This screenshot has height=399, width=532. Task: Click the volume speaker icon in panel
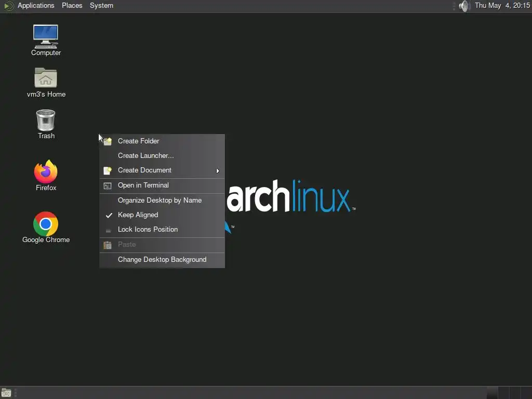click(x=464, y=6)
